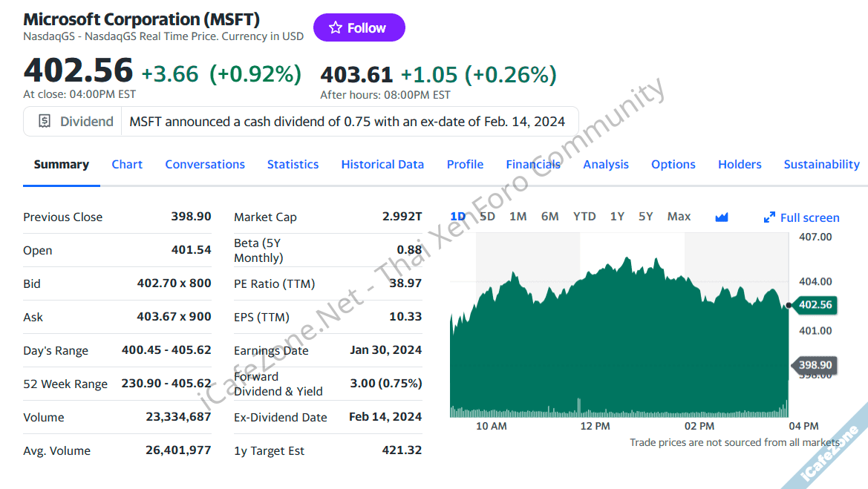
Task: Open the Historical Data tab
Action: click(382, 165)
